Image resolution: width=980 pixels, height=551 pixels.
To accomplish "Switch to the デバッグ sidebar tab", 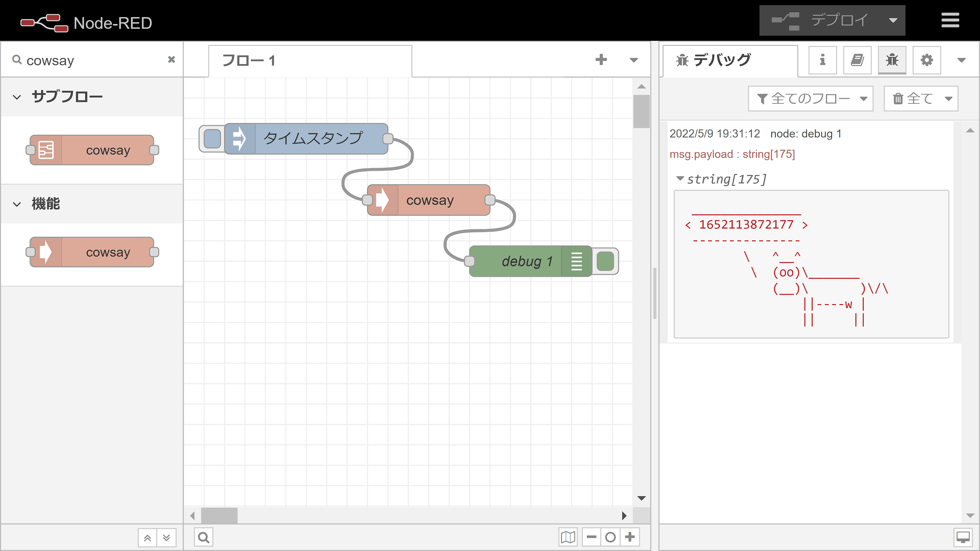I will click(722, 60).
